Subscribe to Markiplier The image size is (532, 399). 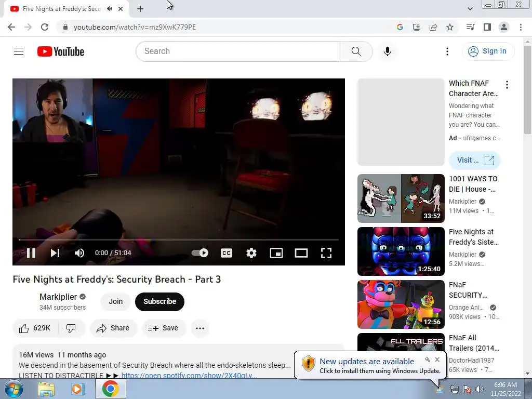coord(159,301)
